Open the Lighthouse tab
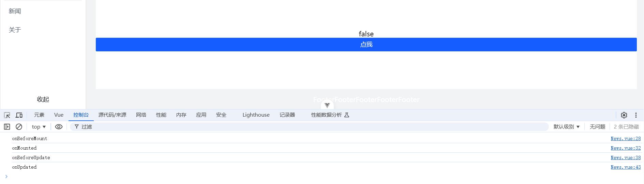 (x=256, y=115)
